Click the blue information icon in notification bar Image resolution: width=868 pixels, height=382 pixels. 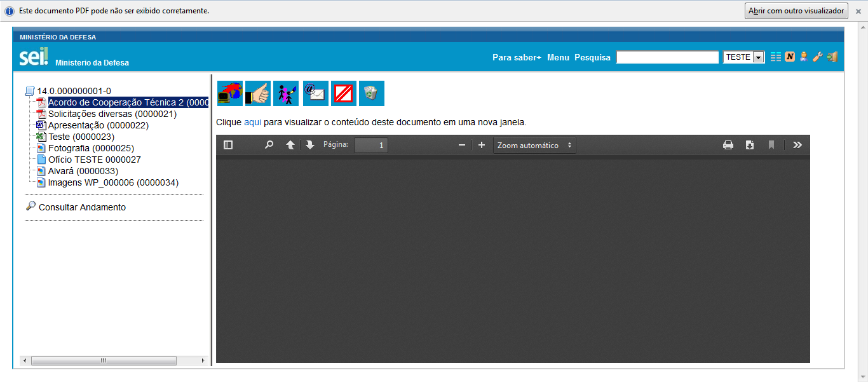[10, 11]
